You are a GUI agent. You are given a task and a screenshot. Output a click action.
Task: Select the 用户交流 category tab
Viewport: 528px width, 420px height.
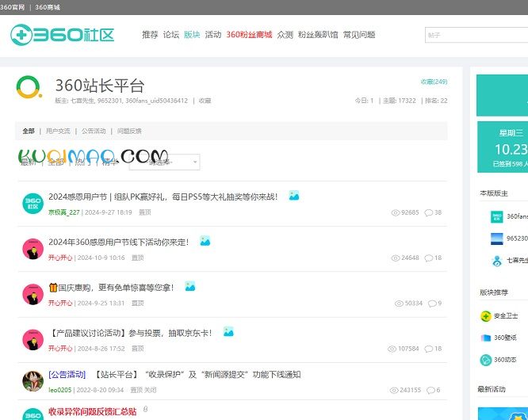(58, 131)
